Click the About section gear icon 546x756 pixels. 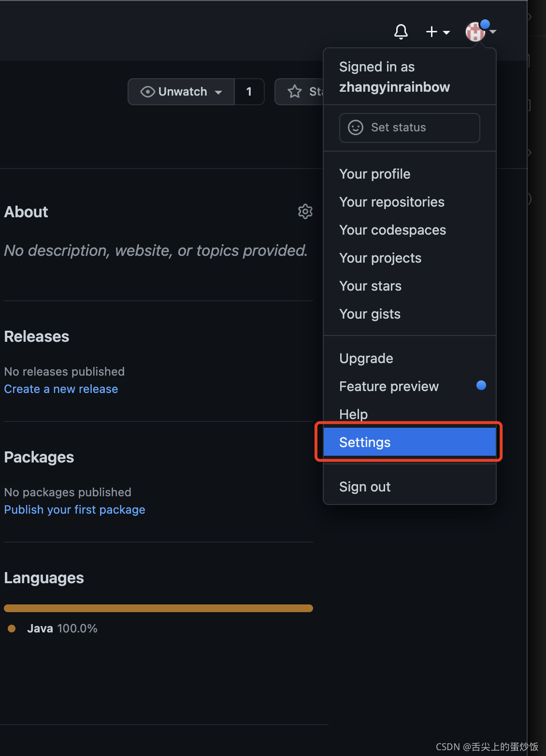pyautogui.click(x=305, y=211)
